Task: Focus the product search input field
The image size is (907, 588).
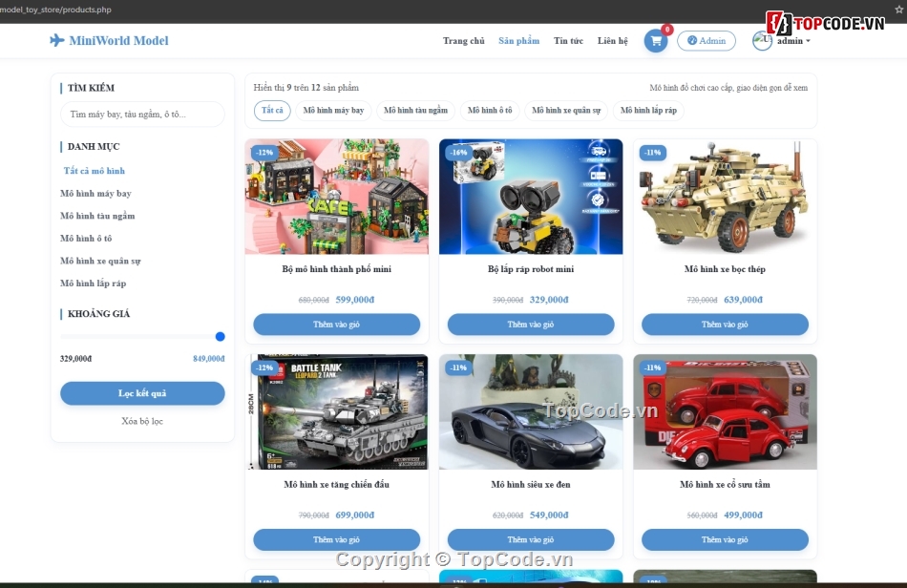Action: pyautogui.click(x=142, y=114)
